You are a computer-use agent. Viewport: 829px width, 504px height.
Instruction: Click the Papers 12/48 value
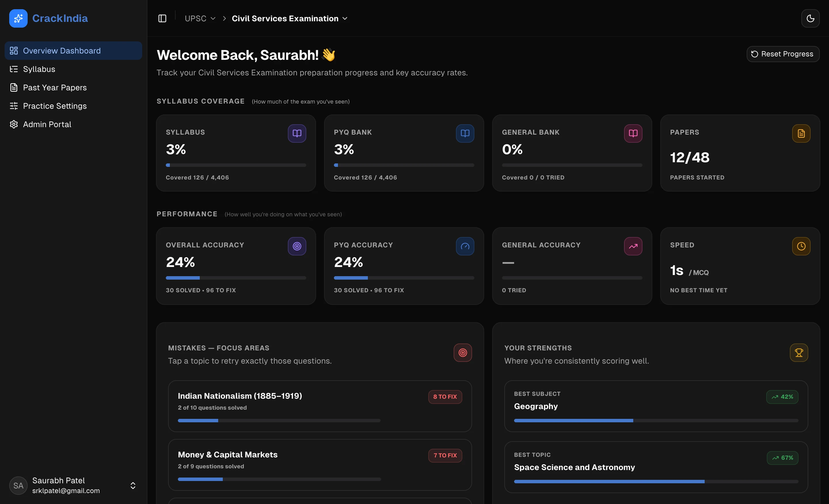[690, 157]
